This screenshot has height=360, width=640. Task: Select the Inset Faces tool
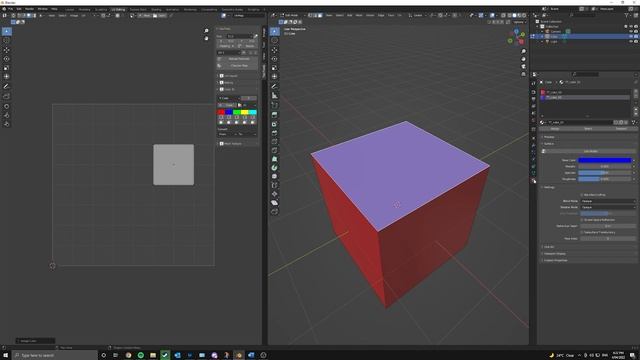275,124
